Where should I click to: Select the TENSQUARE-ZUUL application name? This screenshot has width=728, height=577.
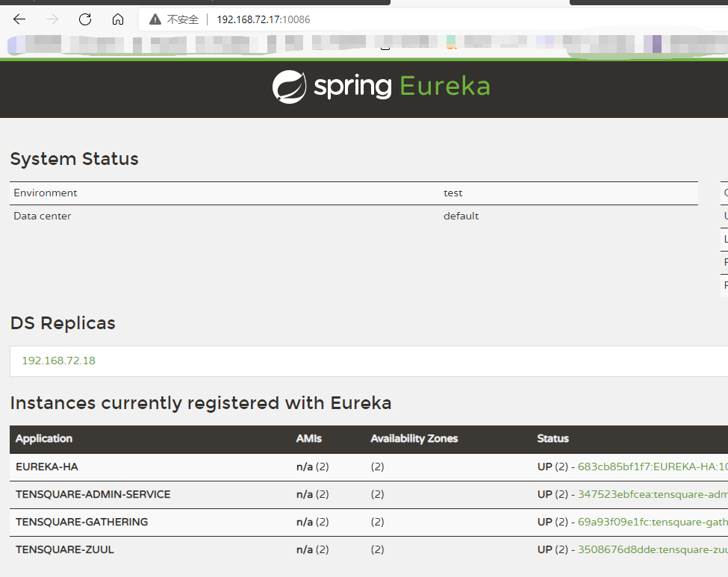pyautogui.click(x=65, y=549)
